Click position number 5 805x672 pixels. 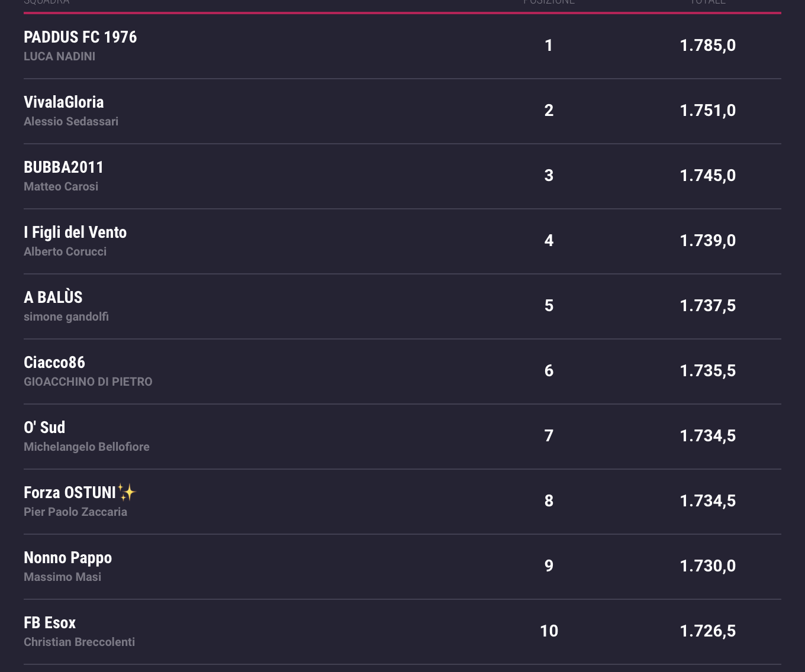pos(549,306)
